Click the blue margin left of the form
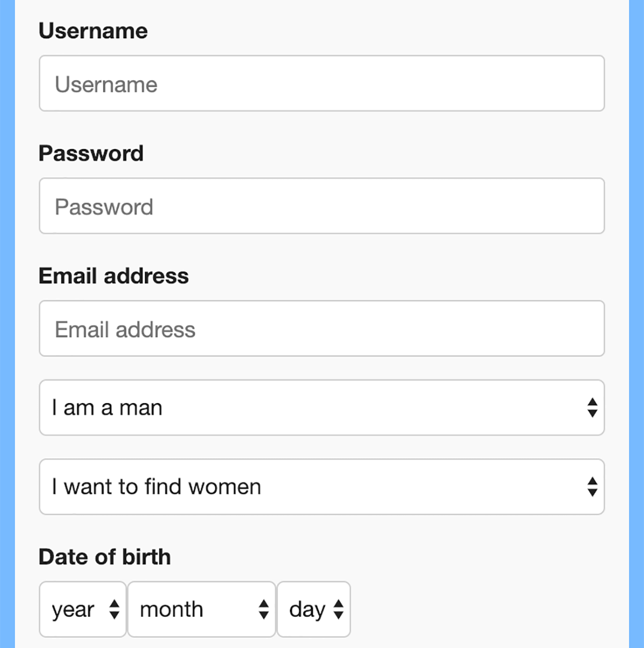The image size is (644, 648). click(7, 322)
